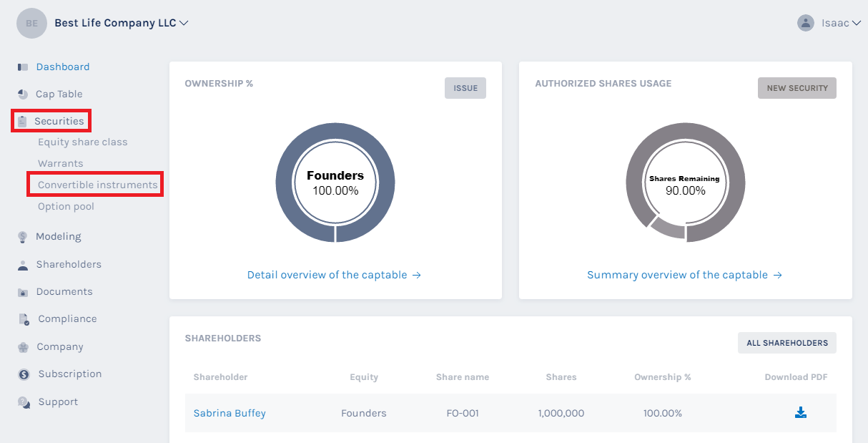Click the Cap Table pie icon

point(23,94)
